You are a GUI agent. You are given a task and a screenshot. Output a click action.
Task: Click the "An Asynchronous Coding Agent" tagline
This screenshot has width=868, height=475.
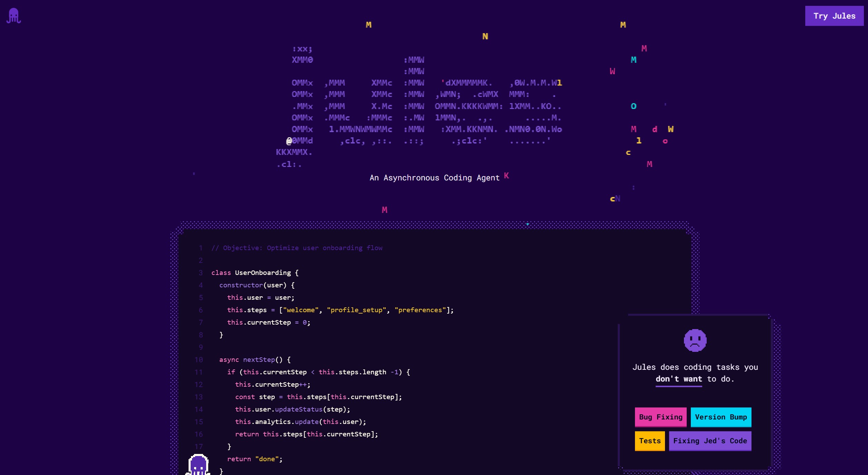coord(434,178)
